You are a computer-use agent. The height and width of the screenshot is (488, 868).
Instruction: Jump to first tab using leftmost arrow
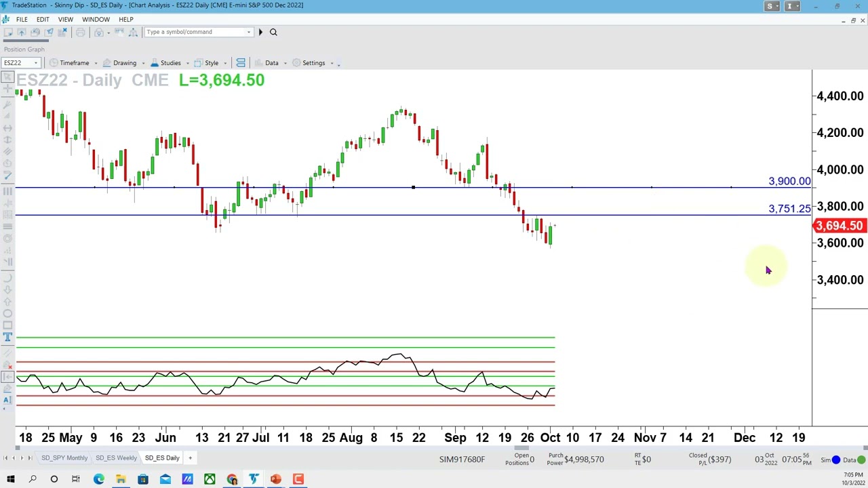click(x=4, y=458)
